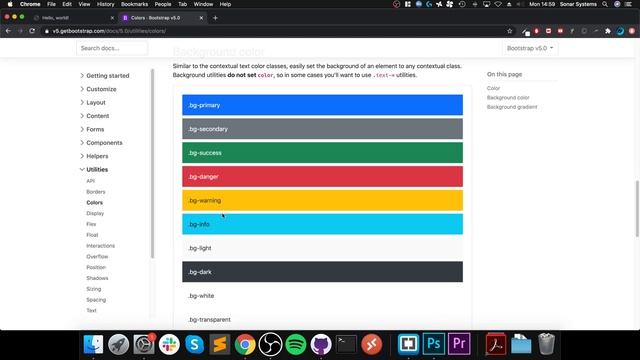Image resolution: width=640 pixels, height=360 pixels.
Task: Open the Overflow utilities page
Action: [97, 256]
